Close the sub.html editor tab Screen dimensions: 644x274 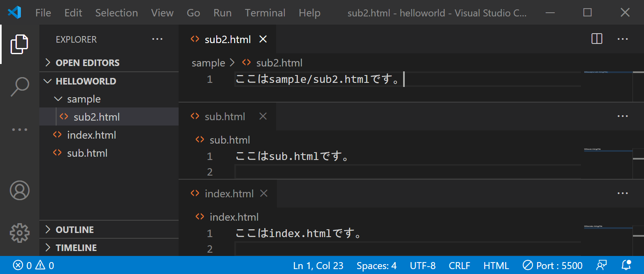pyautogui.click(x=263, y=116)
